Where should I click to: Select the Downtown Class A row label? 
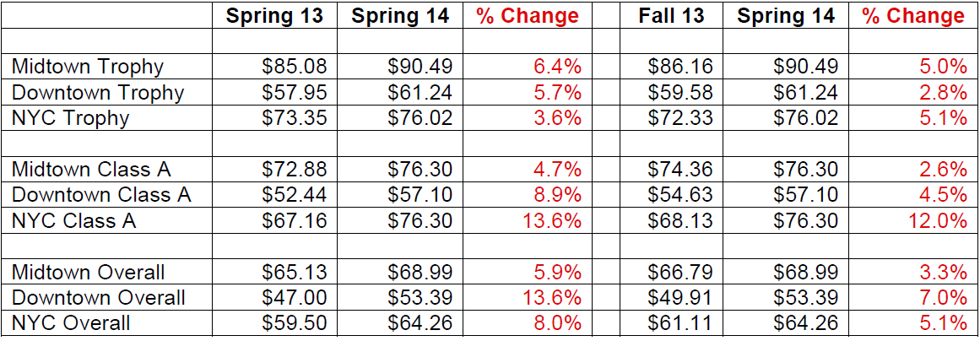click(x=101, y=194)
